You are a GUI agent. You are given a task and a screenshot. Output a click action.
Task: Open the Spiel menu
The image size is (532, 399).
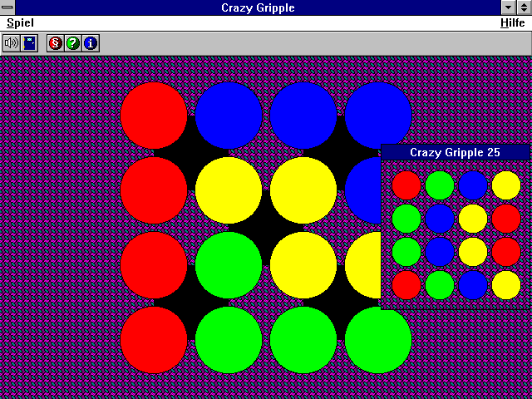[x=20, y=23]
